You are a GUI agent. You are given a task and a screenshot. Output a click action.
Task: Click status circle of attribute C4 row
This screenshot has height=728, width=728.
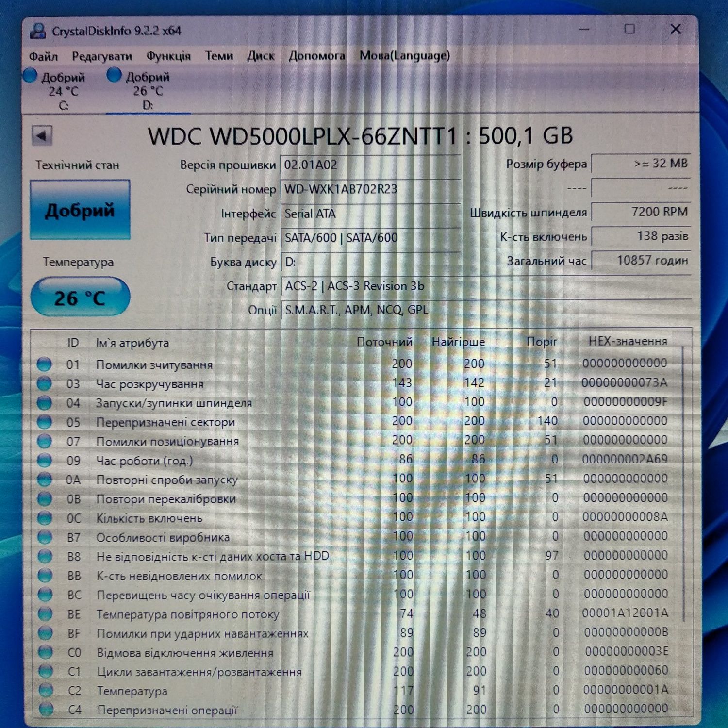46,710
